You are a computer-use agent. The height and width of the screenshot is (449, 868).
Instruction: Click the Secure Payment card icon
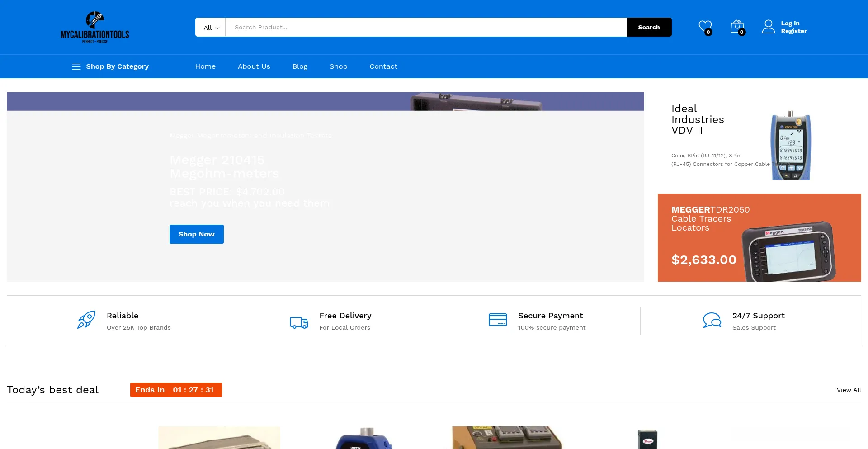pyautogui.click(x=498, y=320)
